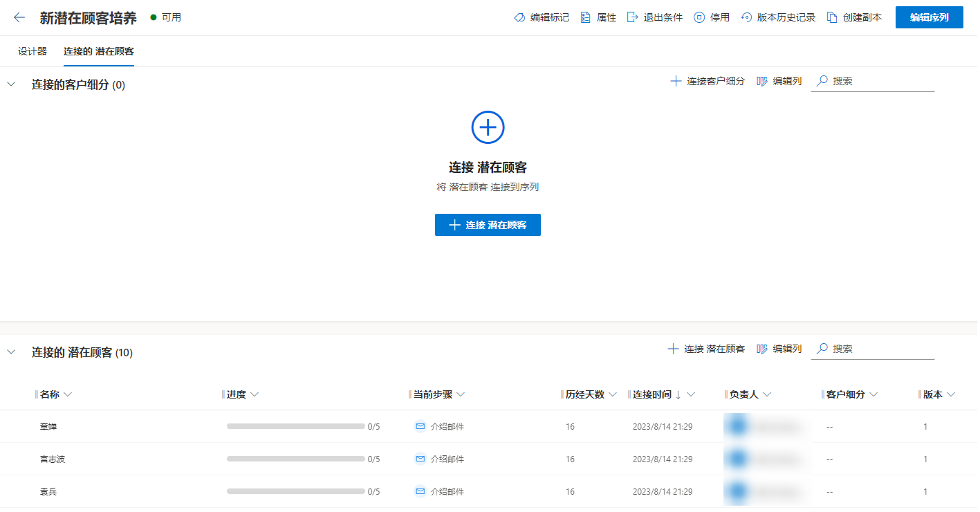Click the search box in 客户细分 section
The height and width of the screenshot is (512, 980).
click(873, 81)
